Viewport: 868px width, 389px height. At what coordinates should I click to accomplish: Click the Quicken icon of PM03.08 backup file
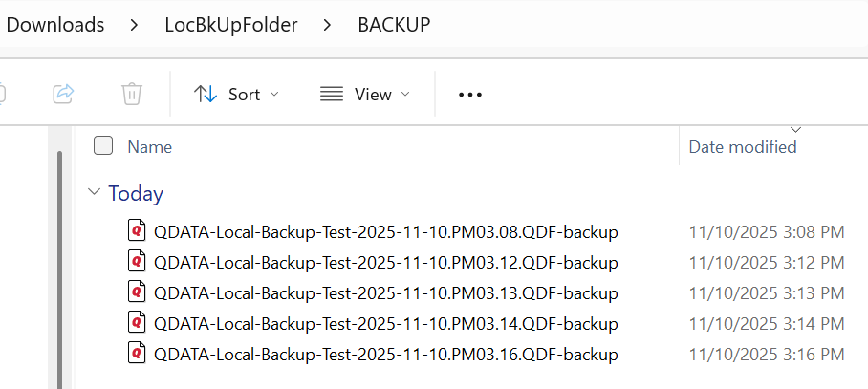(137, 231)
